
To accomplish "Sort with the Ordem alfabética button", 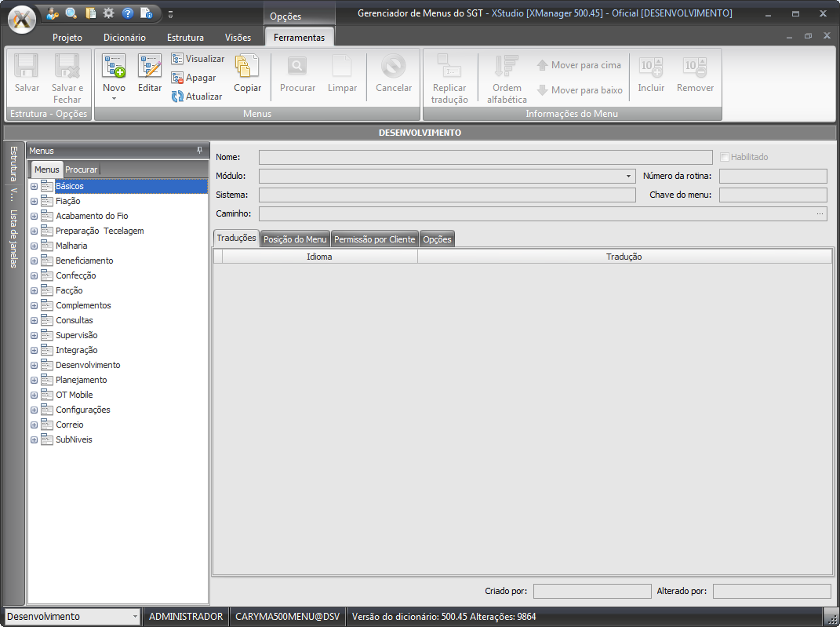I will [507, 78].
